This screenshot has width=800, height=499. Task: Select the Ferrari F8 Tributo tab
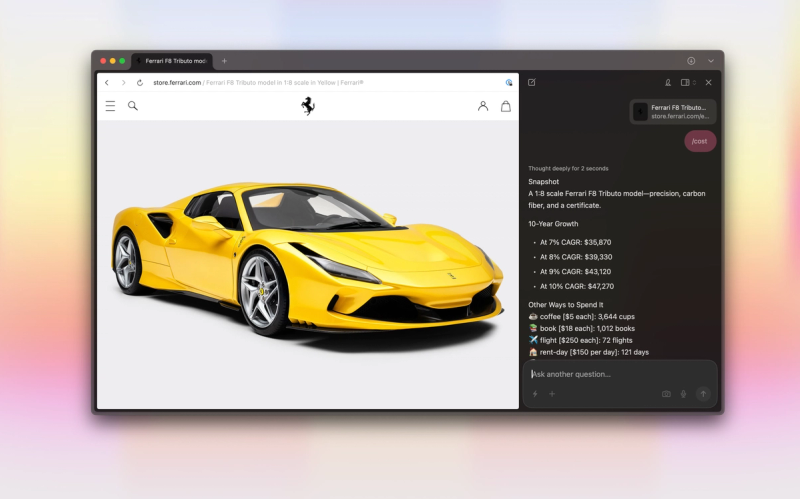click(172, 61)
